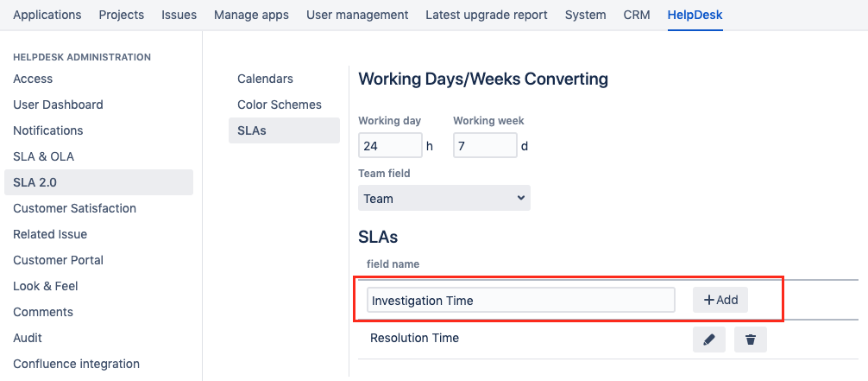
Task: Click the trash delete icon for Resolution Time
Action: tap(750, 340)
